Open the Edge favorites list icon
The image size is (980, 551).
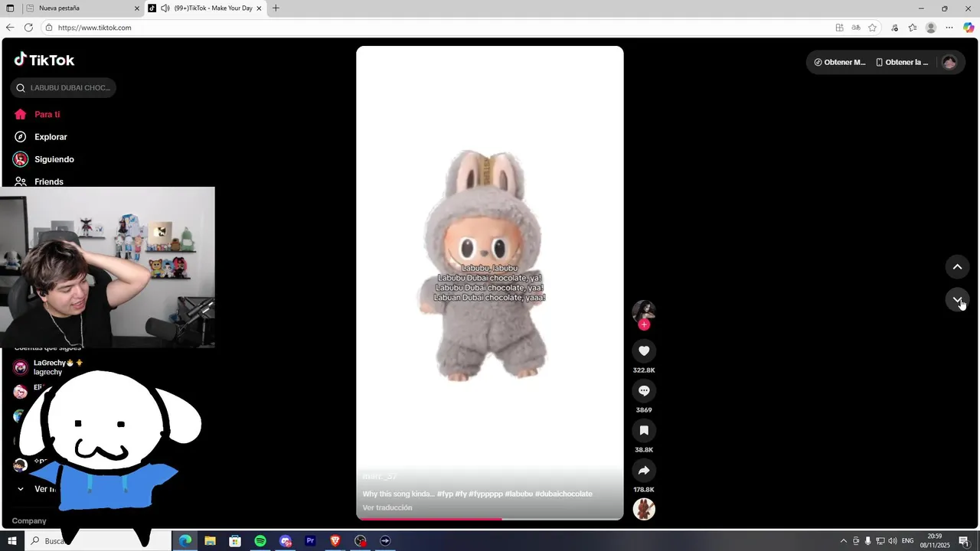(x=913, y=28)
